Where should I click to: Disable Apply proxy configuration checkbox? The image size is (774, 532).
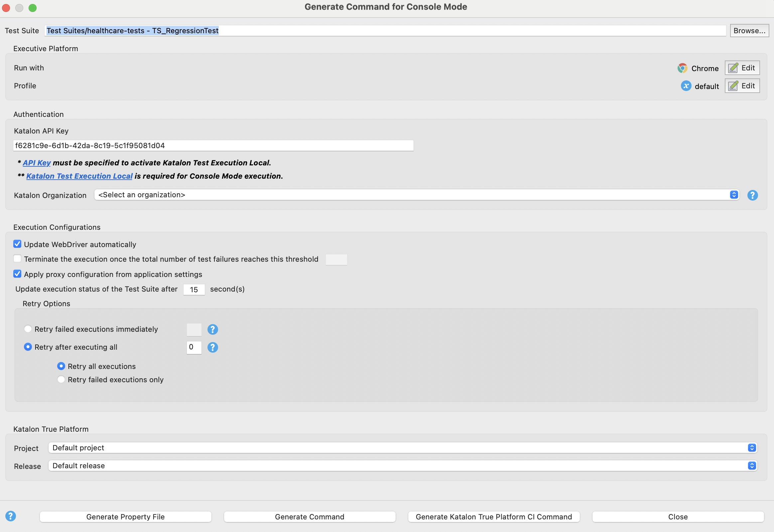[x=17, y=274]
